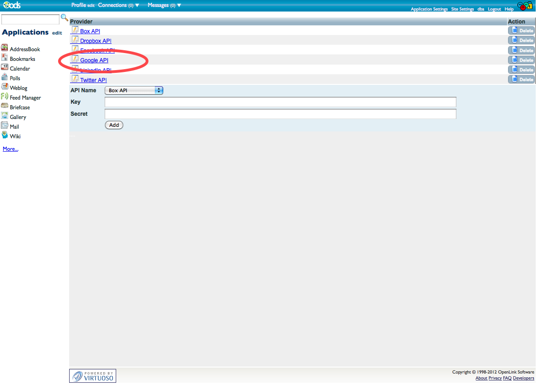Click the Wiki icon in sidebar
Viewport: 544px width, 392px height.
[x=5, y=136]
